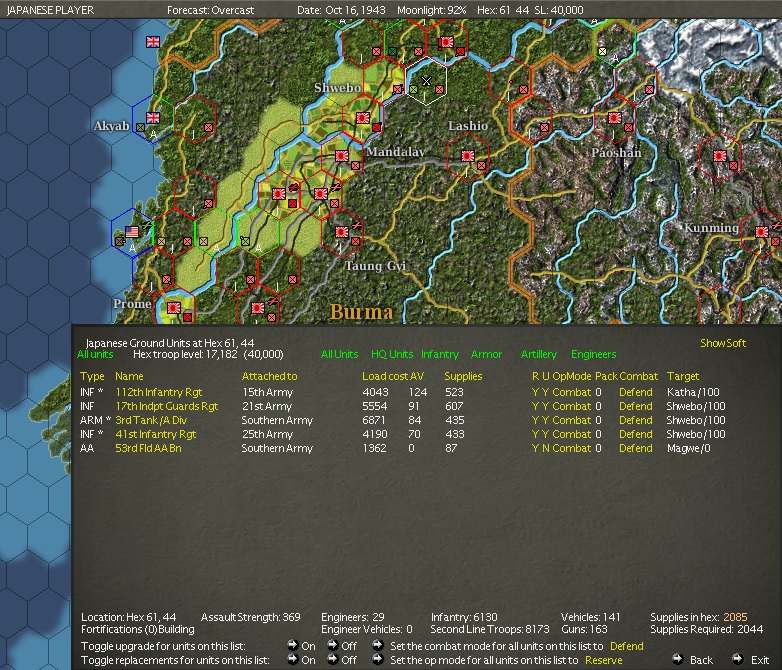782x670 pixels.
Task: Change OpMode Combat for 53rd Fld AA Bn
Action: click(x=572, y=448)
